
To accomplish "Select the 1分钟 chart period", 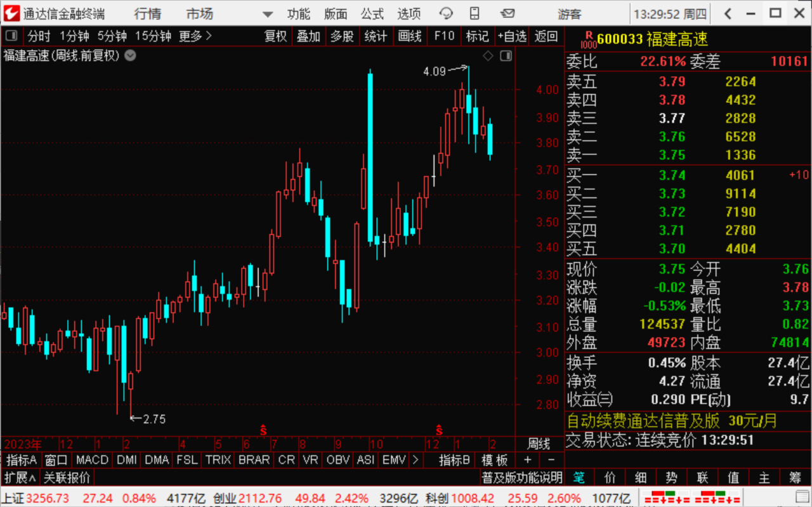I will (x=75, y=37).
